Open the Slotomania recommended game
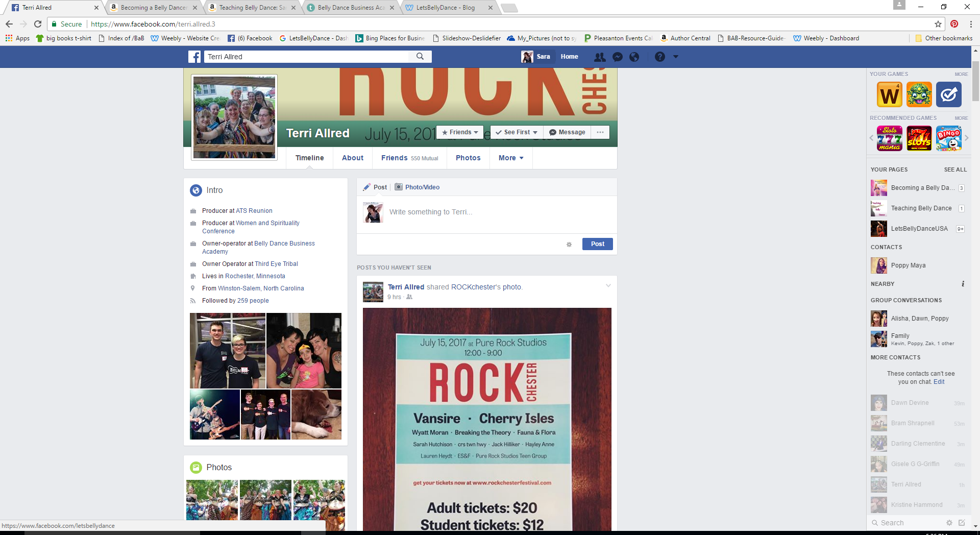 tap(889, 138)
